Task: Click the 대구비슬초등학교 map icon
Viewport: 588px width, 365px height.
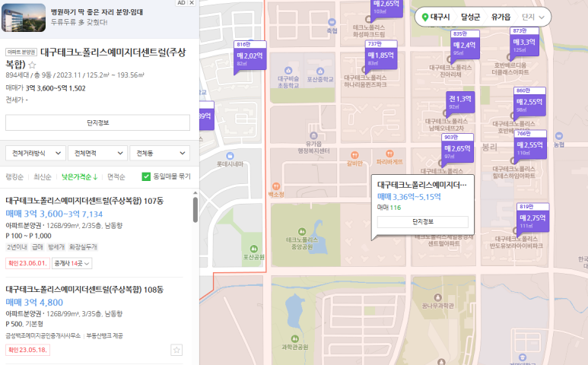Action: (288, 71)
